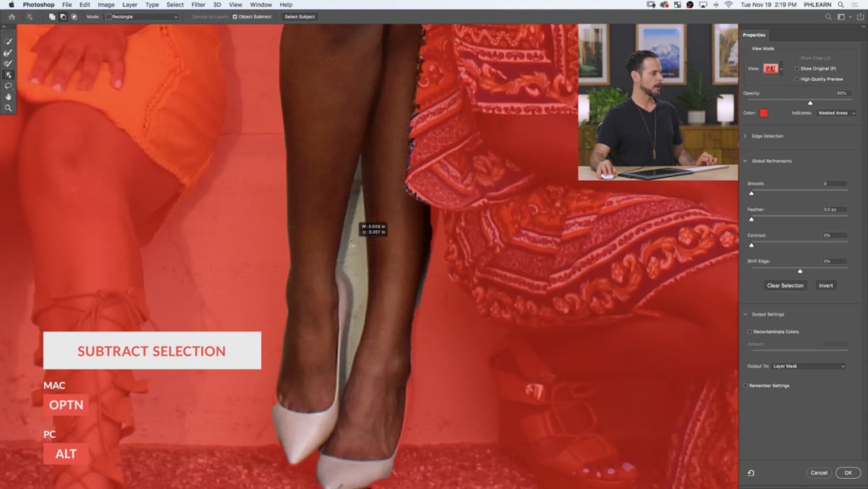This screenshot has width=868, height=489.
Task: Click the Select Subject button
Action: 300,17
